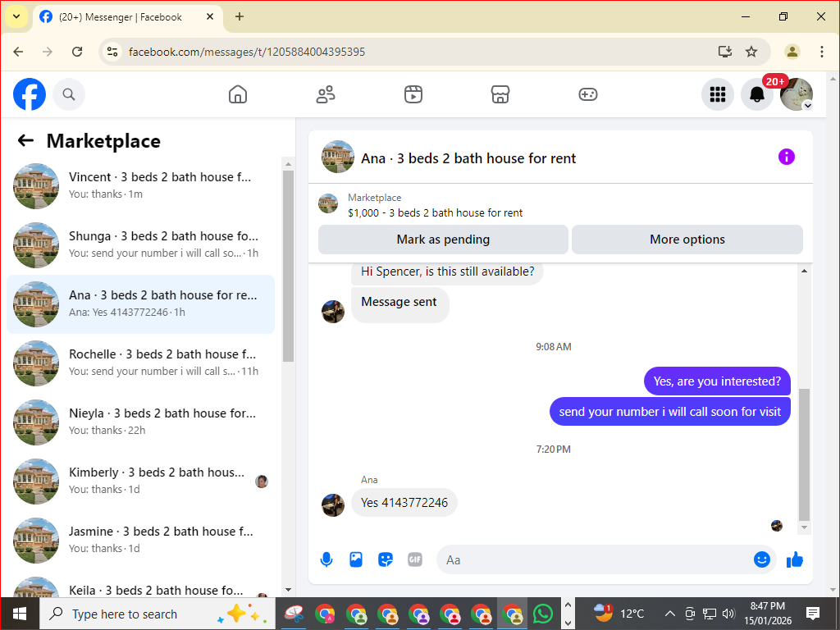
Task: Open Nieyla's conversation
Action: [x=141, y=422]
